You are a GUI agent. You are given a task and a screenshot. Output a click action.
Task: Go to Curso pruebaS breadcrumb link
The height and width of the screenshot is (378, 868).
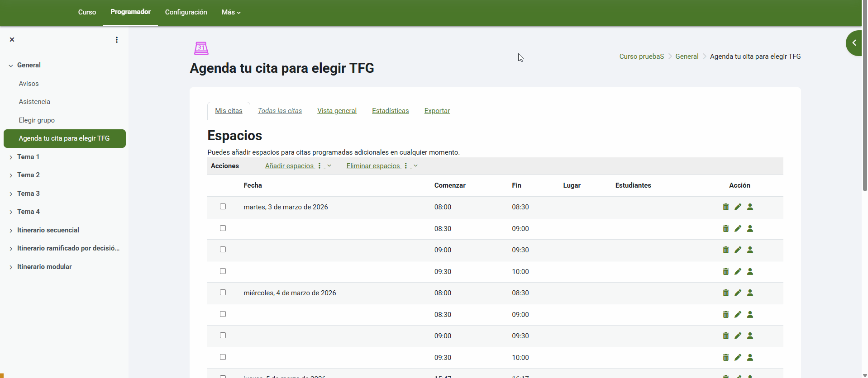click(641, 57)
